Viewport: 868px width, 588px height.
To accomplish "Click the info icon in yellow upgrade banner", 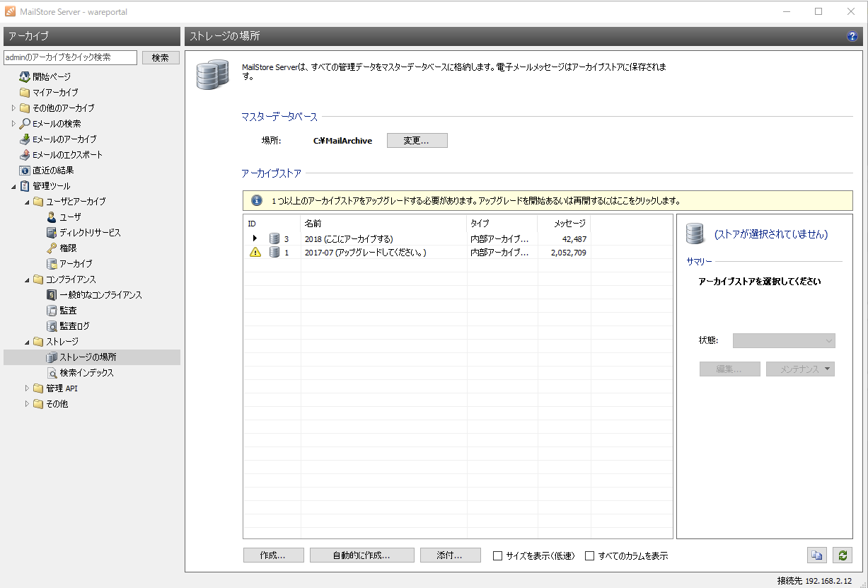I will (x=256, y=200).
